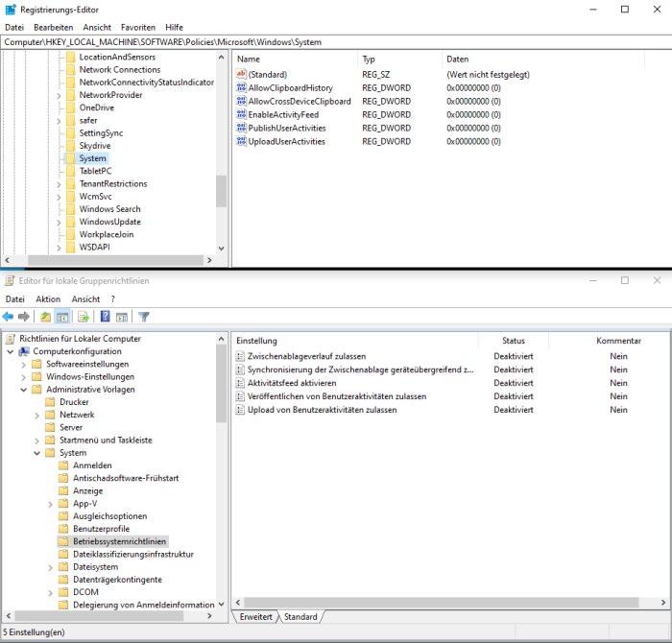Expand the WindowsUpdate registry key
The height and width of the screenshot is (643, 672).
tap(59, 223)
